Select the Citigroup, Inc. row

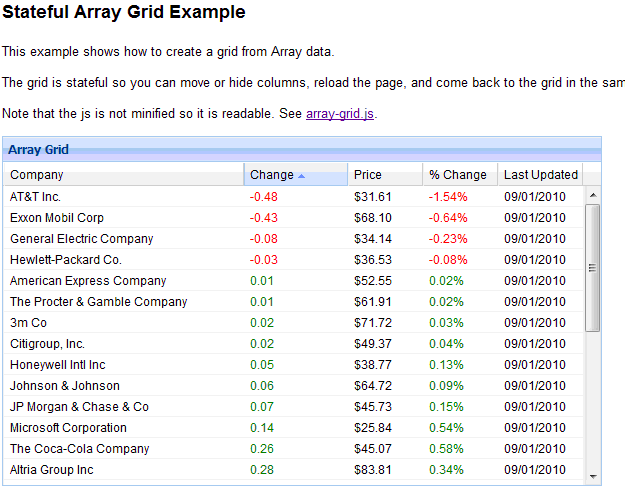[293, 344]
